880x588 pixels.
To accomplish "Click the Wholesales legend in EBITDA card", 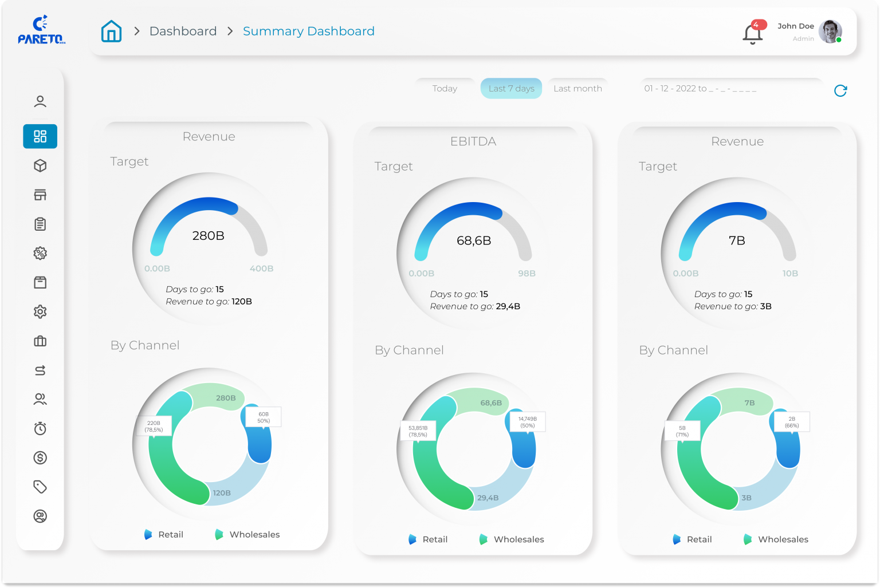I will pos(512,539).
